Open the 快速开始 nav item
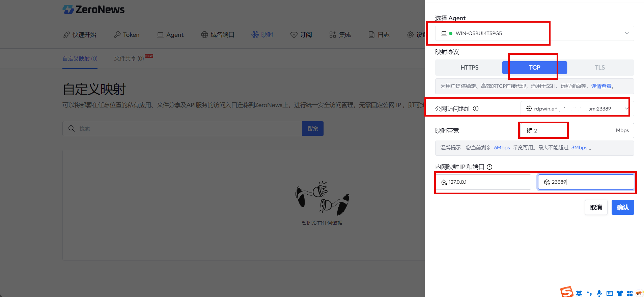644x297 pixels. [80, 35]
